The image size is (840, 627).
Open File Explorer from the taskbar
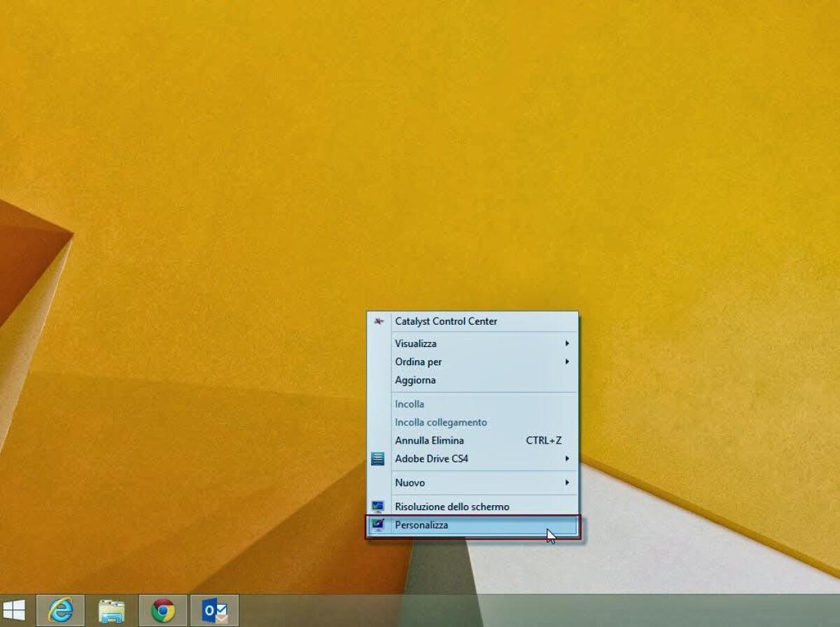coord(112,610)
